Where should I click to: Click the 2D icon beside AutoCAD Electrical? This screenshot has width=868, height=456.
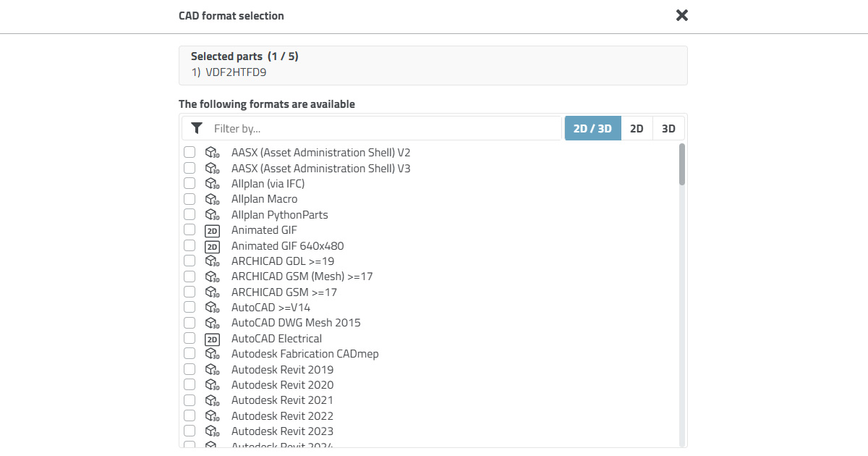pos(212,339)
